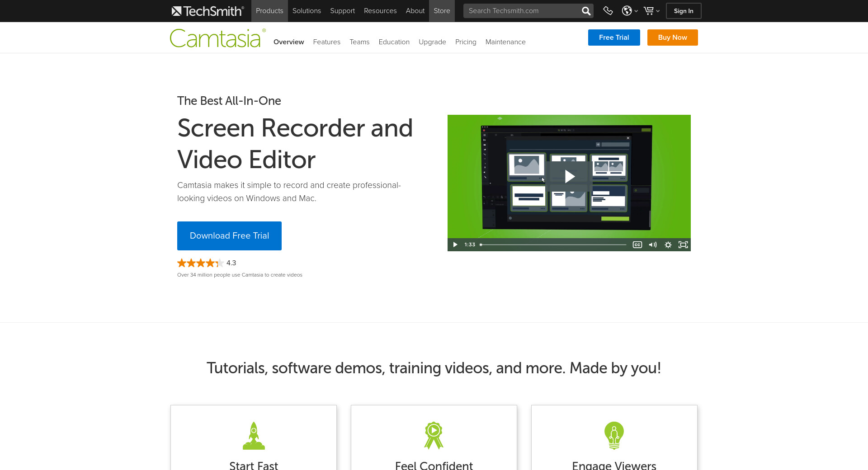This screenshot has height=470, width=868.
Task: Open the globe language selector
Action: [x=629, y=11]
